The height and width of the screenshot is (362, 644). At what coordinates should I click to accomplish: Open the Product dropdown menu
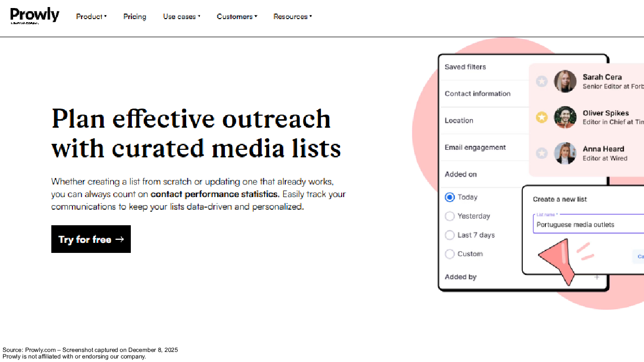click(91, 17)
